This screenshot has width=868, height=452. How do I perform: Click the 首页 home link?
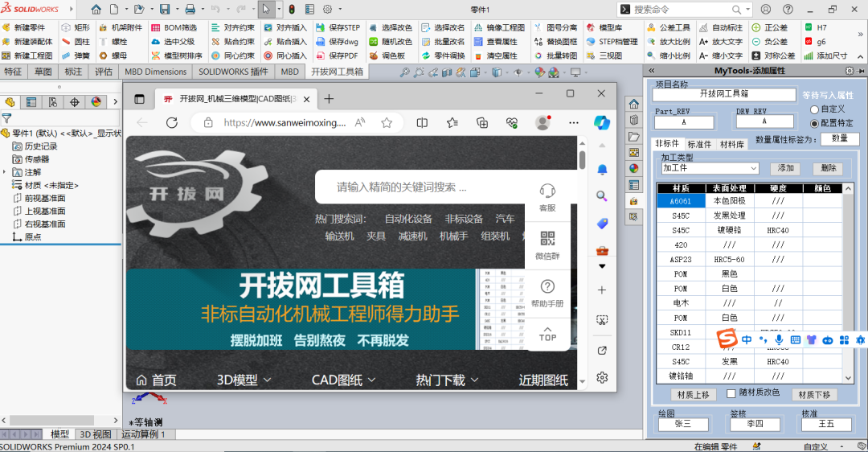pyautogui.click(x=156, y=380)
